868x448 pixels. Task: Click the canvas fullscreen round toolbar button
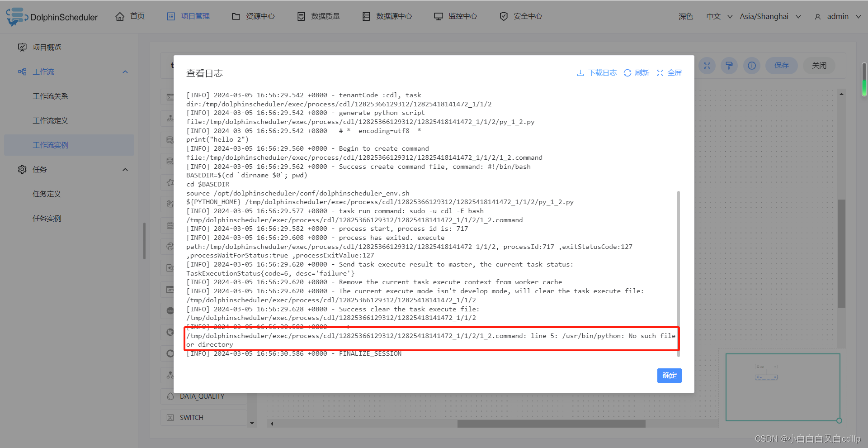pyautogui.click(x=707, y=66)
